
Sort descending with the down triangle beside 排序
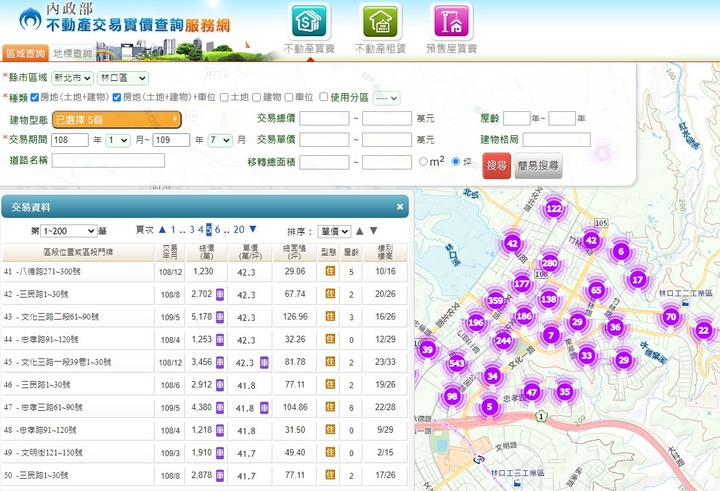[x=374, y=231]
